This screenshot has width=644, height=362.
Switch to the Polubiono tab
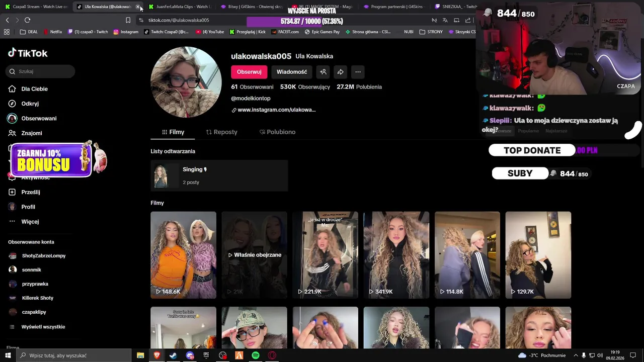[277, 132]
